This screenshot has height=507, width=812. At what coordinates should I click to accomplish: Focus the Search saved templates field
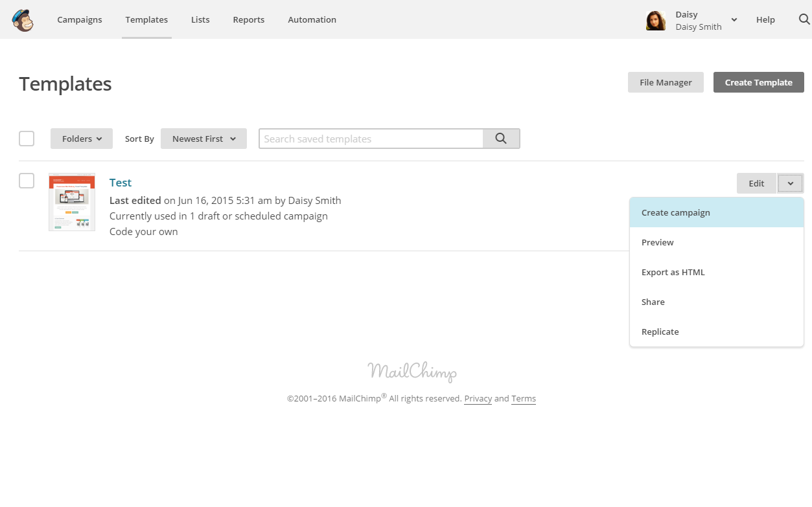[371, 139]
